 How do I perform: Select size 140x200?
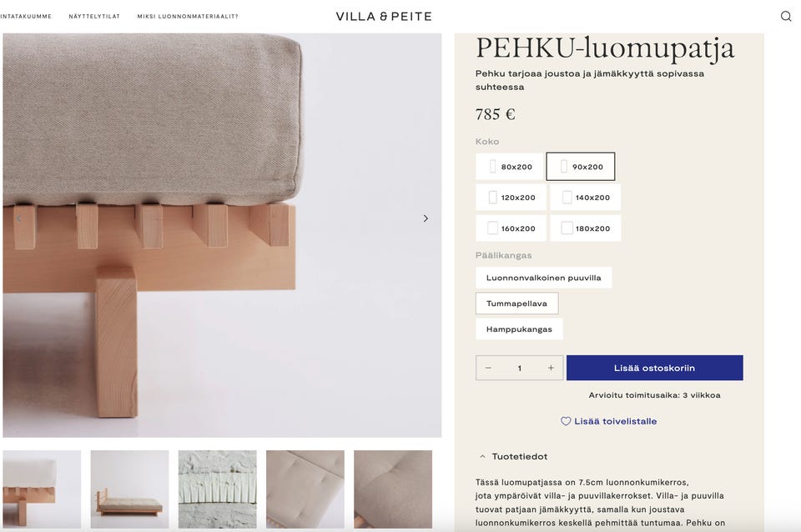[x=586, y=198]
